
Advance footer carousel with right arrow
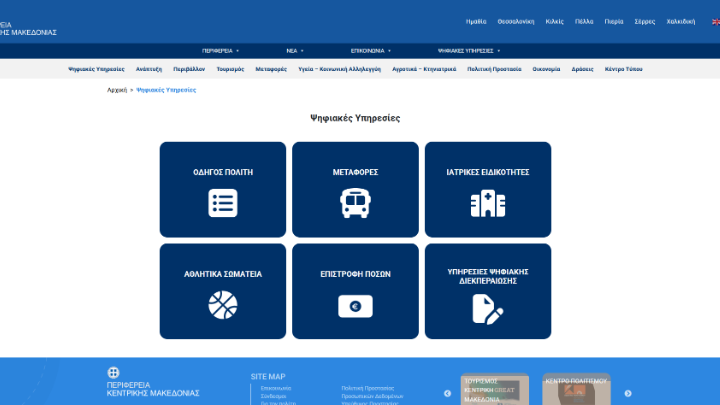[x=628, y=393]
